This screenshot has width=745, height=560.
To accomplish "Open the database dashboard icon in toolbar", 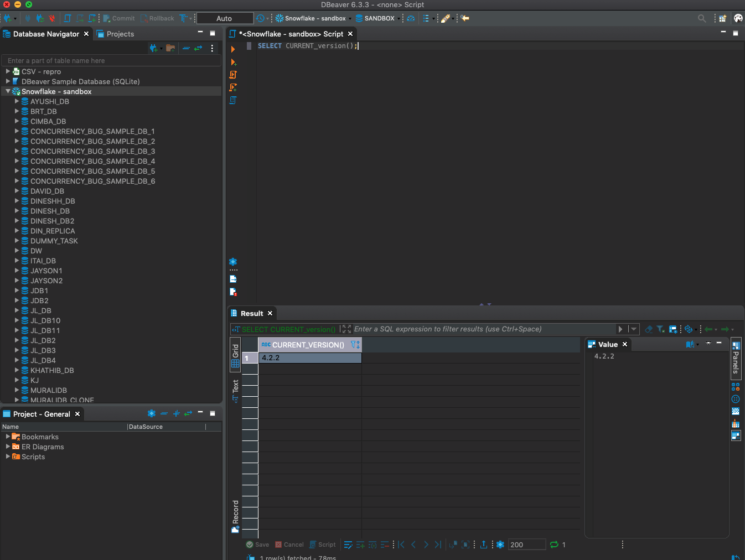I will click(411, 18).
